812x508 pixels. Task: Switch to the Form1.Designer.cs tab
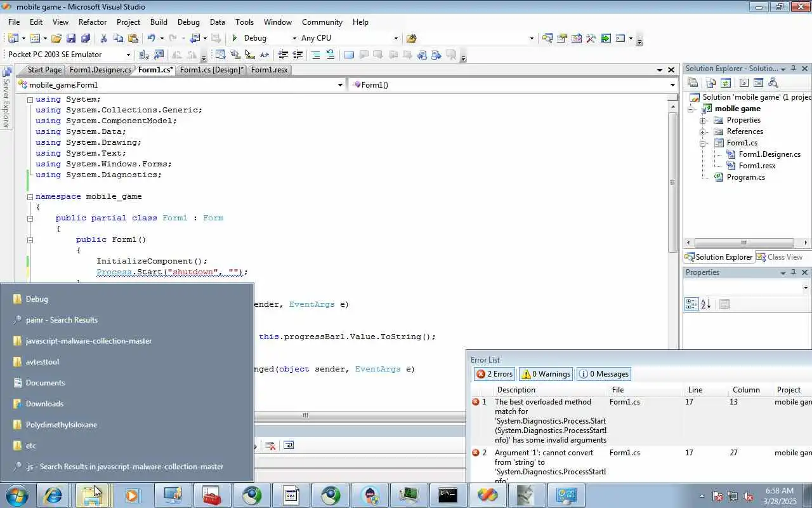pos(100,70)
